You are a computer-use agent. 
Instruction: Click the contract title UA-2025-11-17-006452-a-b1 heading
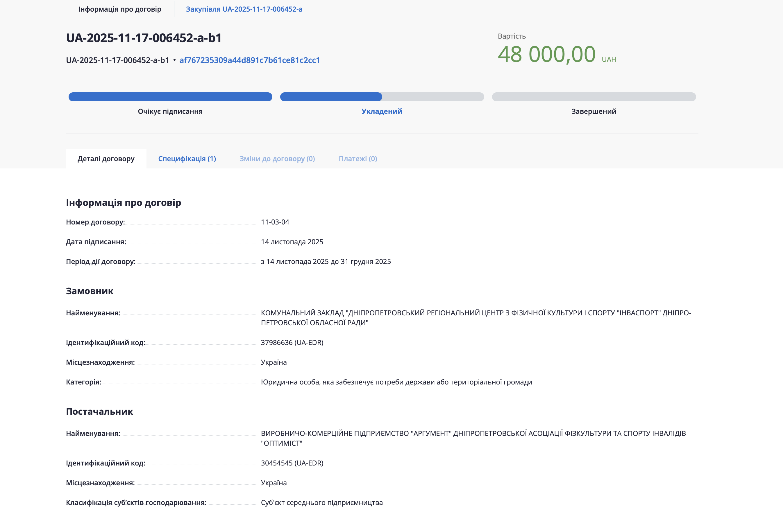144,38
